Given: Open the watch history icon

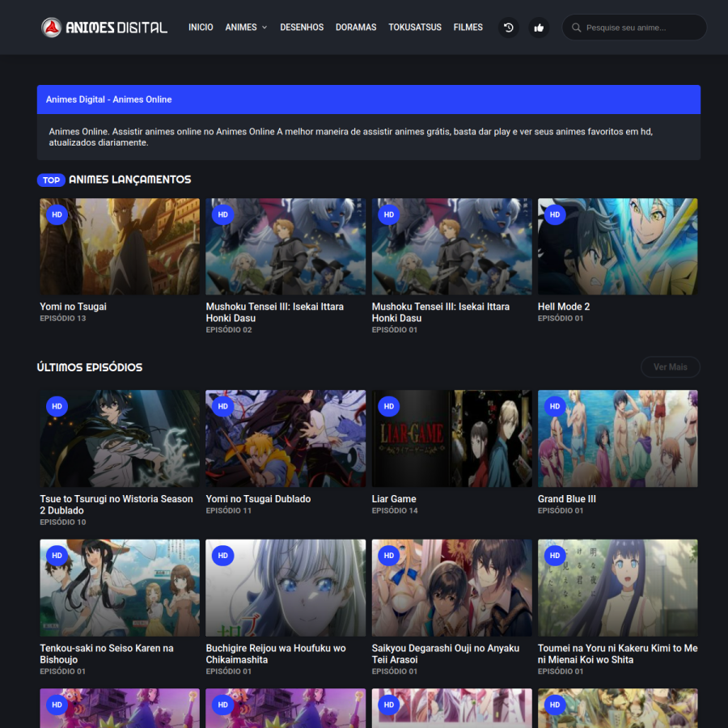Looking at the screenshot, I should (x=509, y=28).
